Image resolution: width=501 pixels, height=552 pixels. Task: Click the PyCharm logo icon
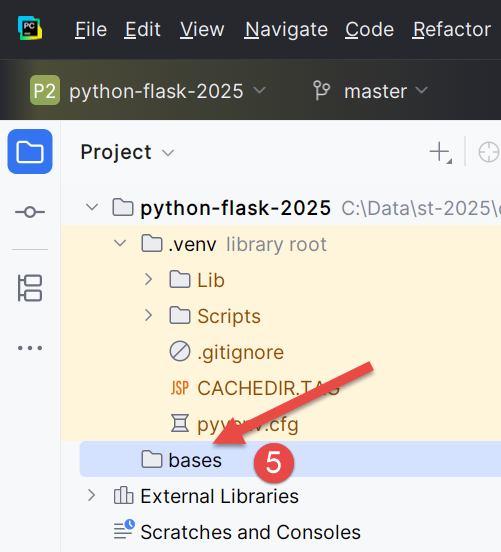(30, 28)
